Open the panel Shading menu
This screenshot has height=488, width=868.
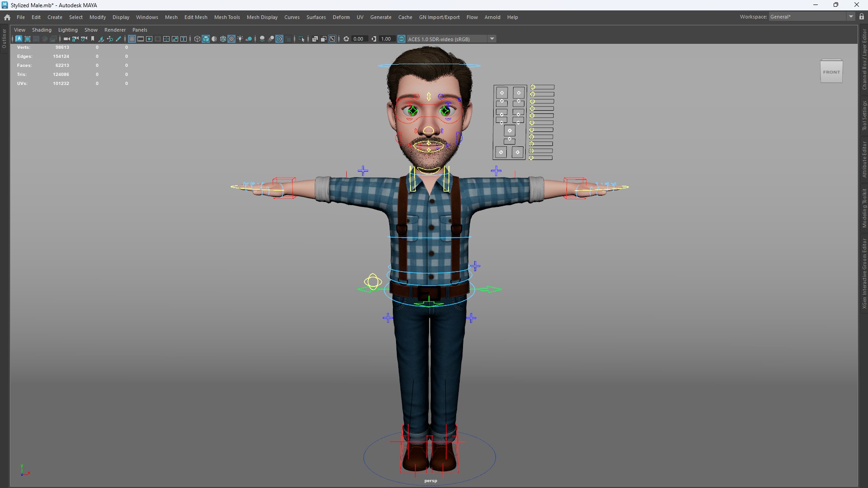coord(42,30)
